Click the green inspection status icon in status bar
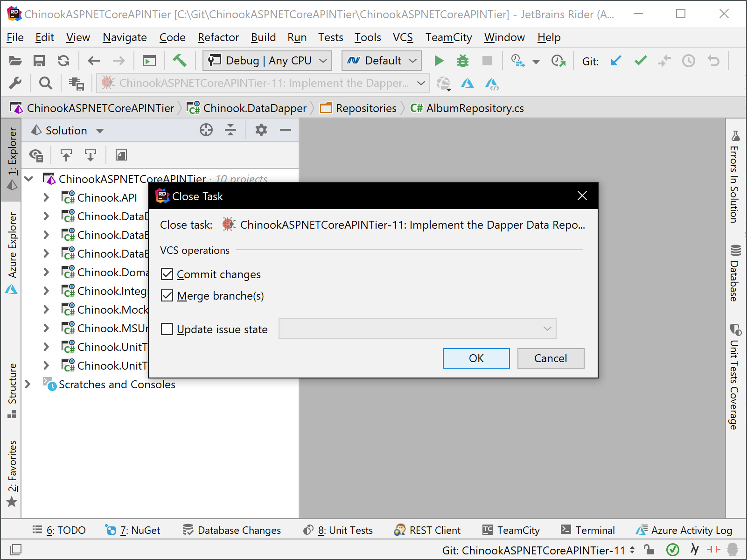Image resolution: width=747 pixels, height=560 pixels. tap(672, 550)
